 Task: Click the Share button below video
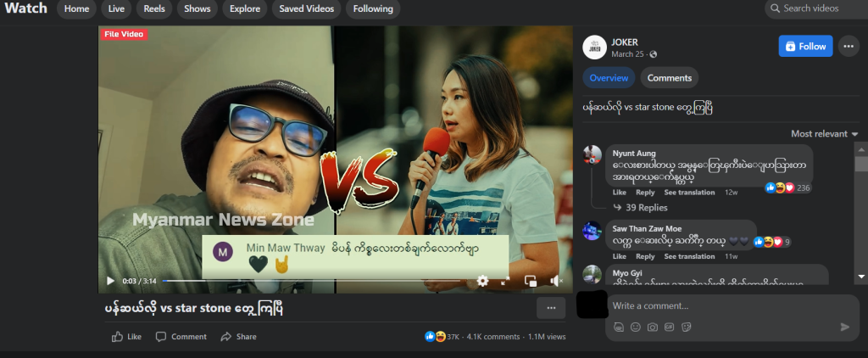click(x=238, y=337)
